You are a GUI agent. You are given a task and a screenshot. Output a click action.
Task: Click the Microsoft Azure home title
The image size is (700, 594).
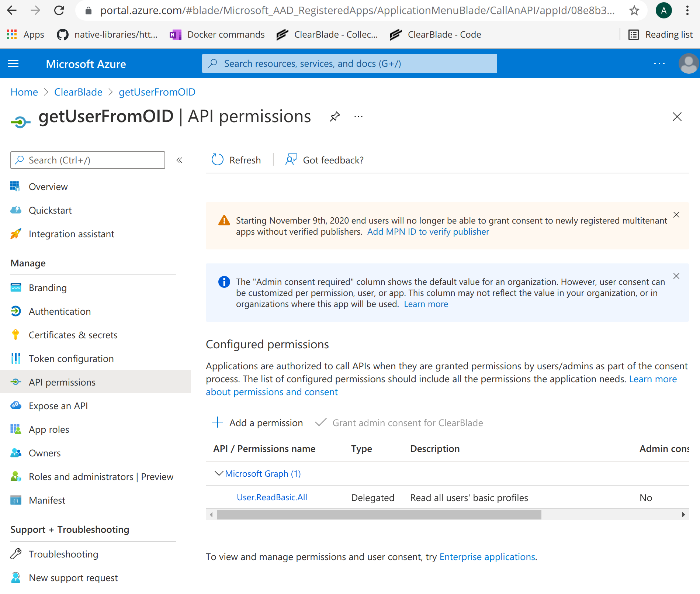click(x=86, y=64)
